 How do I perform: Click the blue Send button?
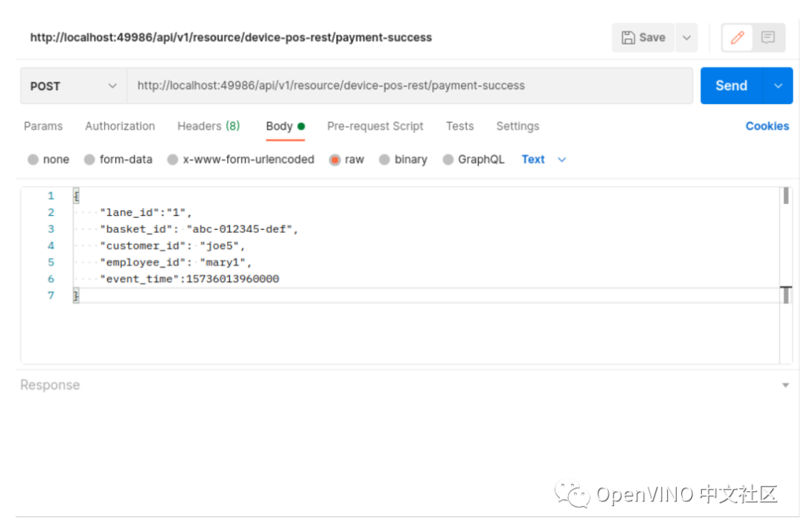[732, 86]
